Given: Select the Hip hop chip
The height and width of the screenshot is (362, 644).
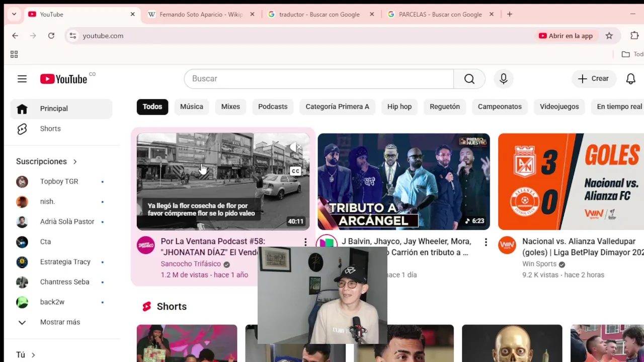Looking at the screenshot, I should (399, 107).
